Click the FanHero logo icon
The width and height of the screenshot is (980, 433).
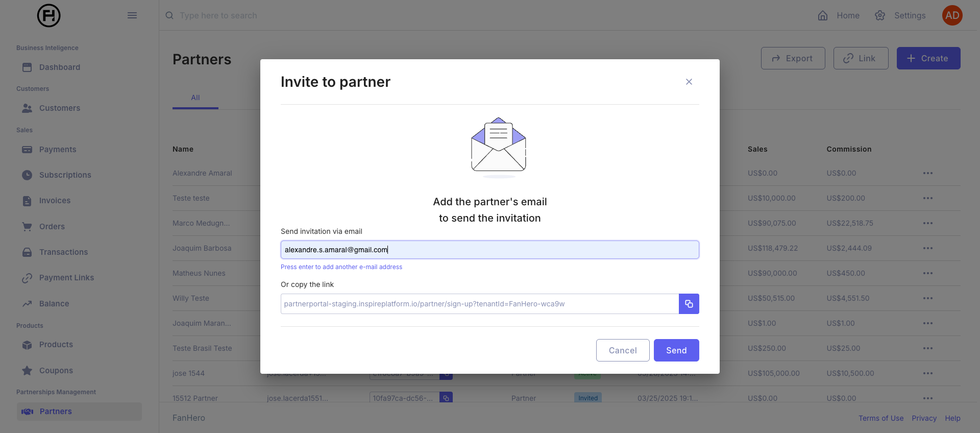[x=49, y=15]
